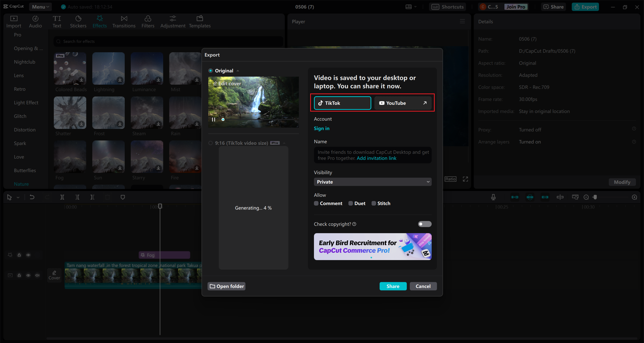Select the Effects tab in toolbar
Screen dimensions: 644x343
tap(99, 22)
